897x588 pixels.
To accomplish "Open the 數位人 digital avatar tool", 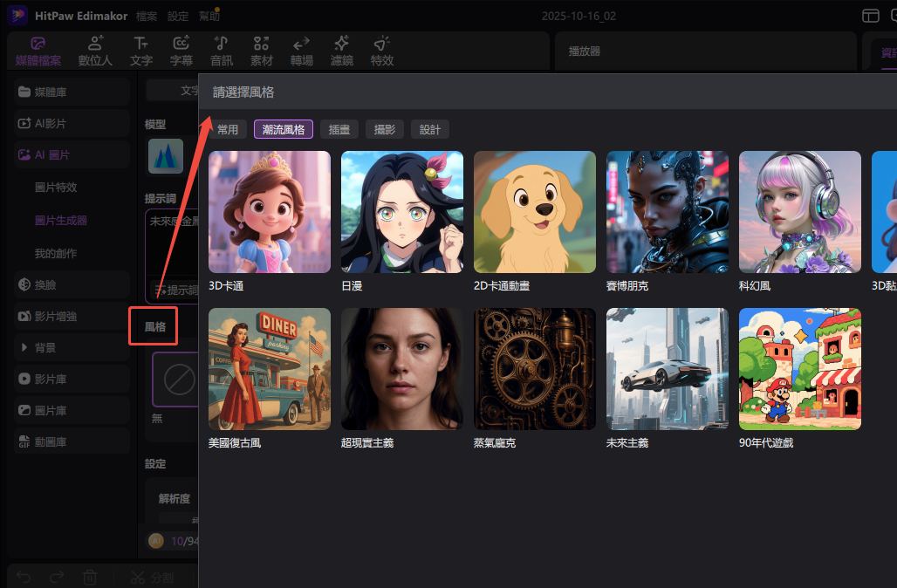I will [95, 51].
